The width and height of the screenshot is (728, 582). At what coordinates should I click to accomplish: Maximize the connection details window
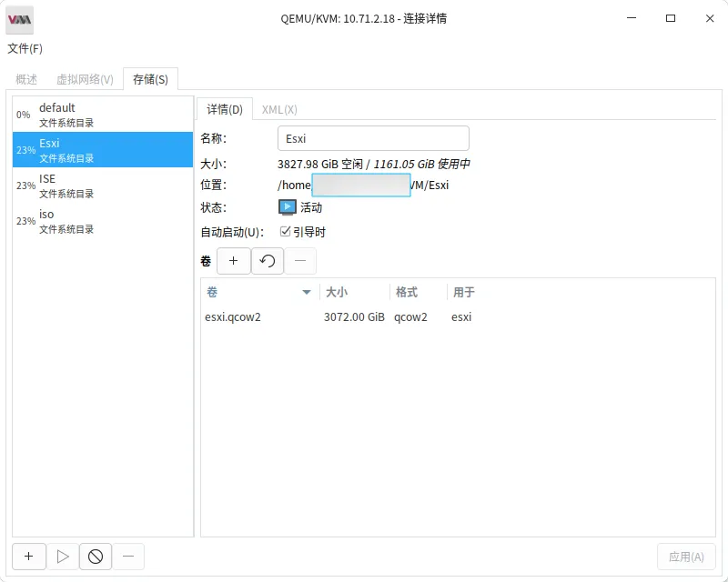coord(671,18)
